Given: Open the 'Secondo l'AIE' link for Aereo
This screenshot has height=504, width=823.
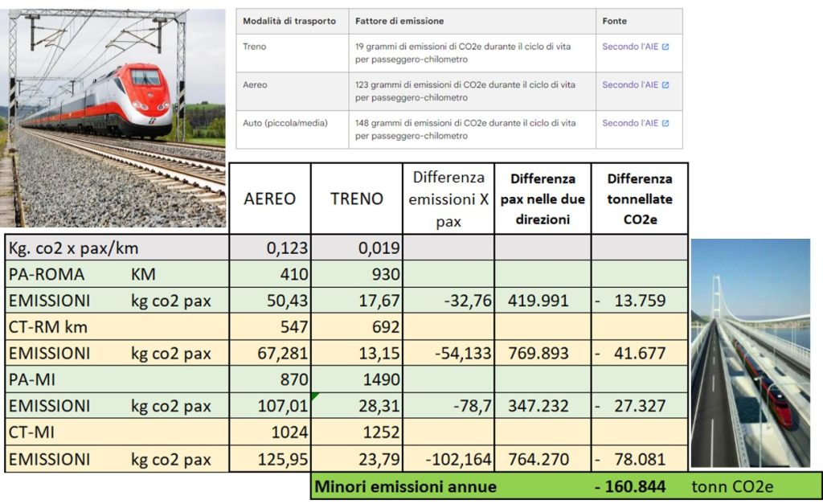Looking at the screenshot, I should click(x=630, y=85).
